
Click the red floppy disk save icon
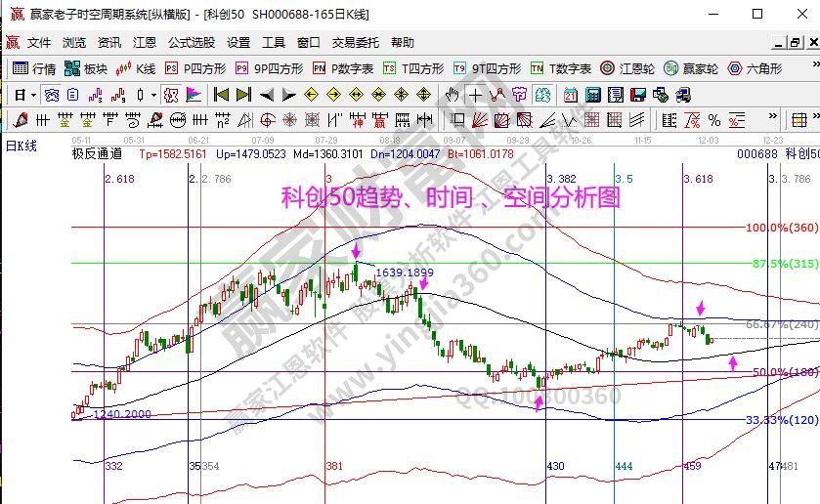(x=636, y=95)
